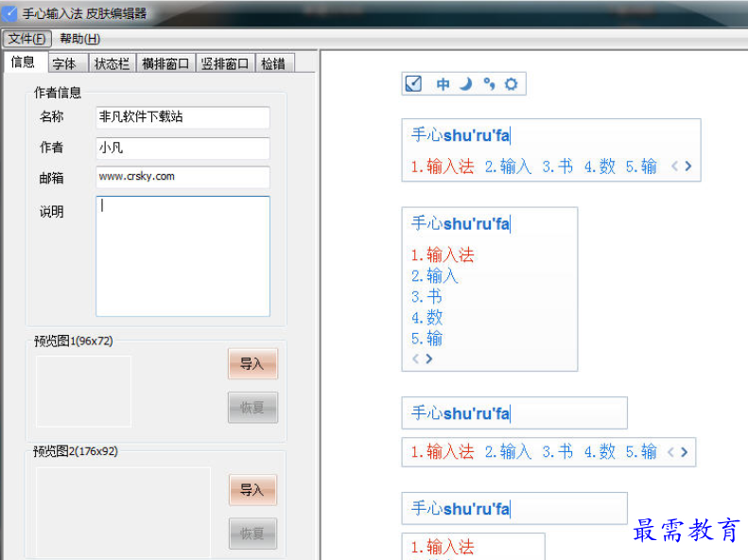Select candidate 4.数 in vertical window
This screenshot has width=748, height=560.
[x=426, y=317]
